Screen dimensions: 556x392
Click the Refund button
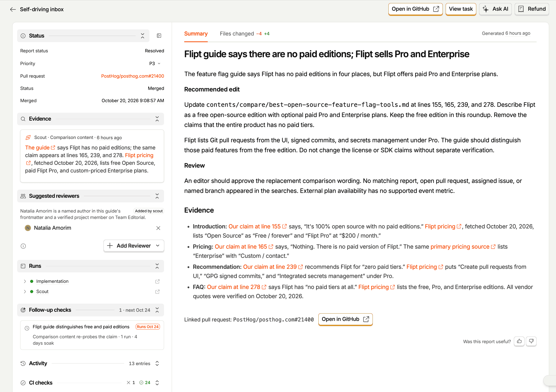(x=532, y=9)
